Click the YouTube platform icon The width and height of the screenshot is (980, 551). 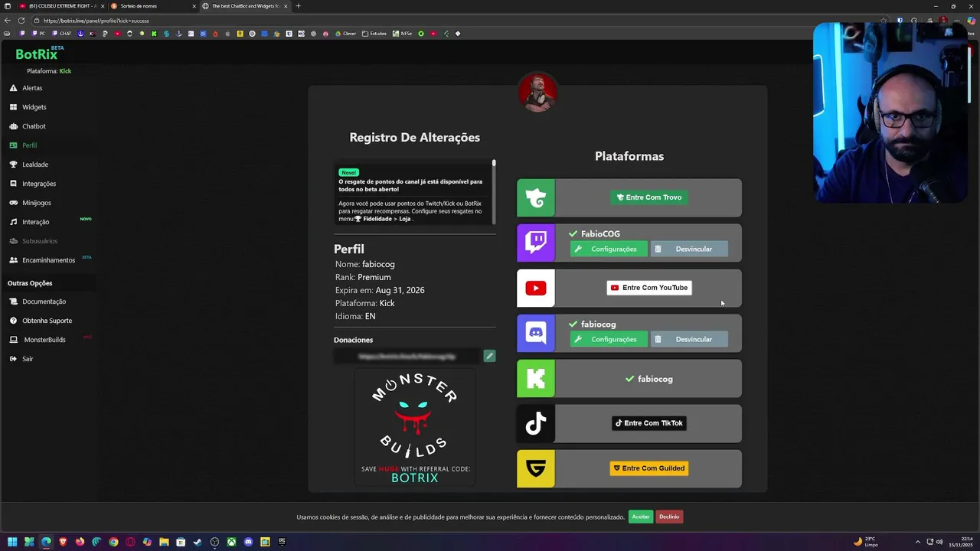[536, 288]
